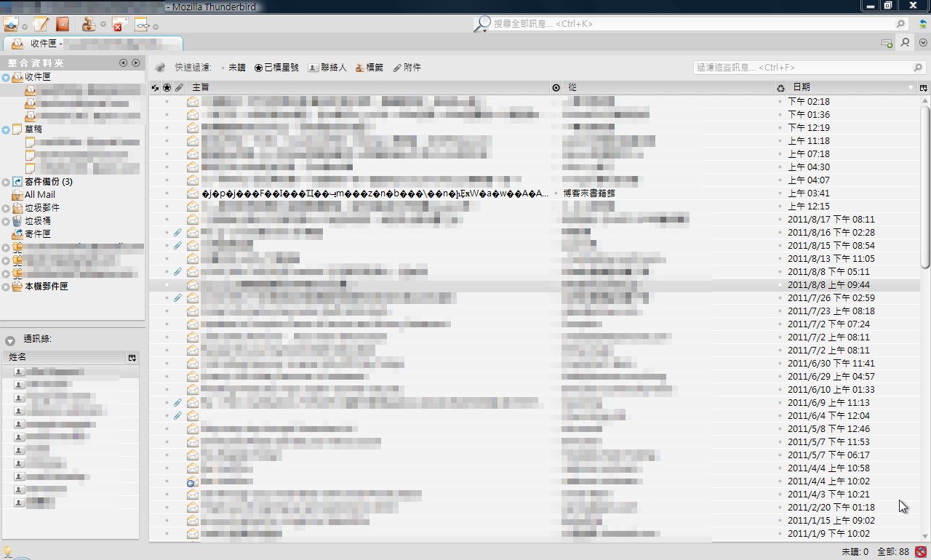The image size is (931, 560).
Task: Select the 草稿 folder
Action: point(33,129)
